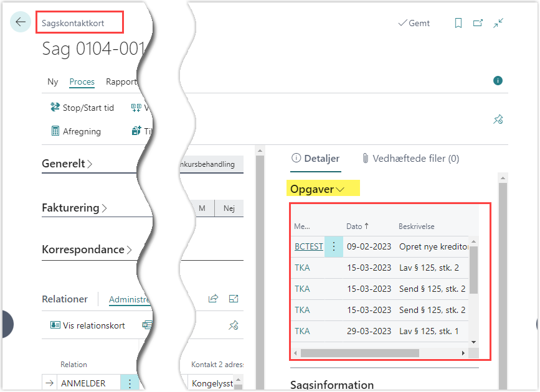This screenshot has height=392, width=540.
Task: Open page in new window icon
Action: [x=478, y=23]
